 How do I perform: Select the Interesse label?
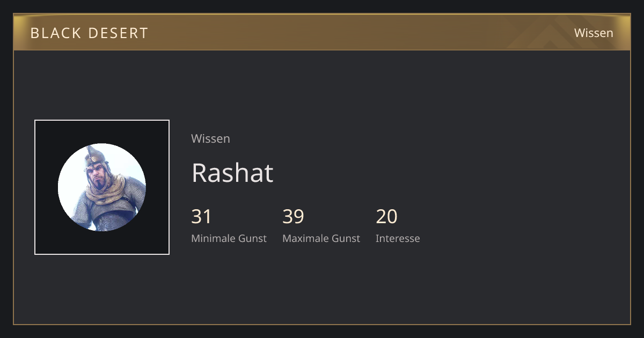[x=398, y=238]
